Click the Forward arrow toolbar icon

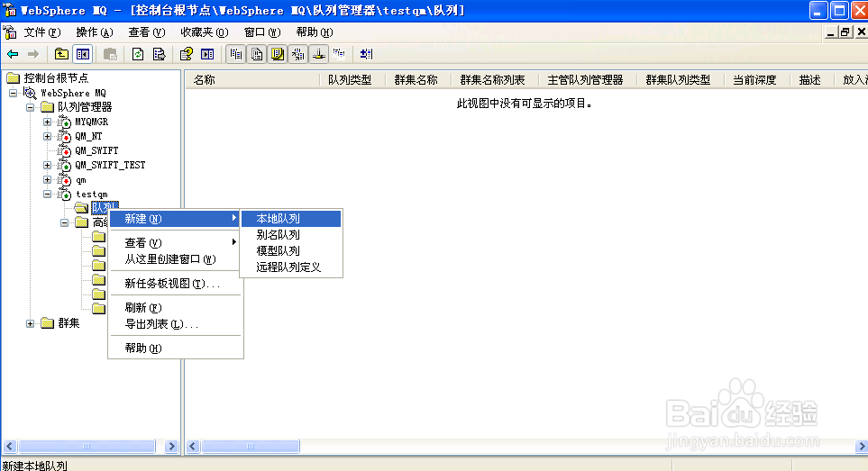point(33,54)
